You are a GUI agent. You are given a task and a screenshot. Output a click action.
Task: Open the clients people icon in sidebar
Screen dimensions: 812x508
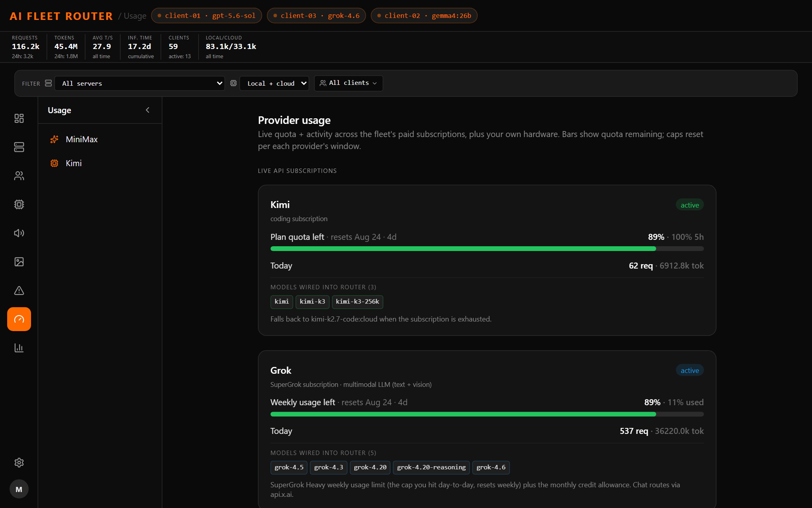[19, 176]
